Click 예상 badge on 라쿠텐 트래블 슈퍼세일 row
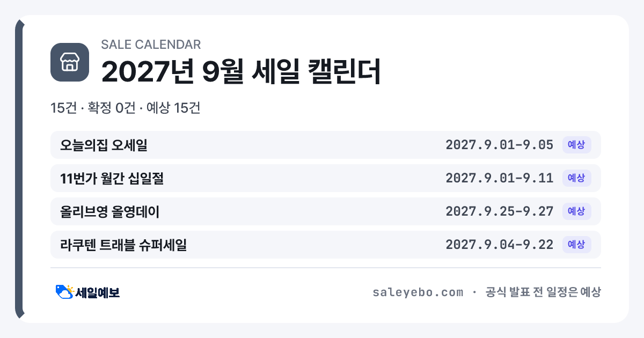Viewport: 644px width, 338px height. (x=576, y=245)
